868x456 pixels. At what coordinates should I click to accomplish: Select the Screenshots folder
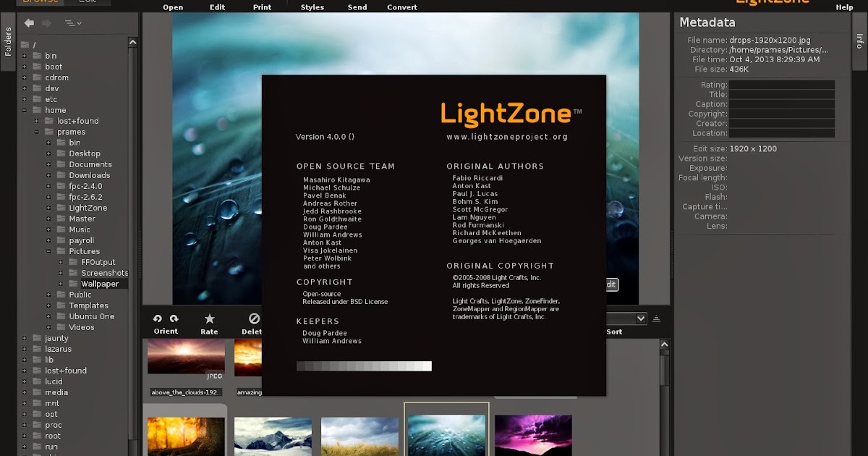104,273
